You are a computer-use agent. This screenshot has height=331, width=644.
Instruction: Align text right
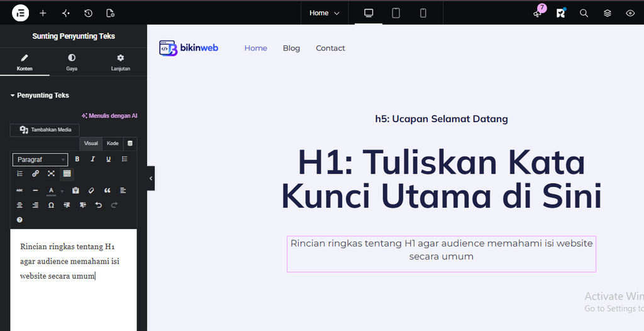(x=35, y=205)
